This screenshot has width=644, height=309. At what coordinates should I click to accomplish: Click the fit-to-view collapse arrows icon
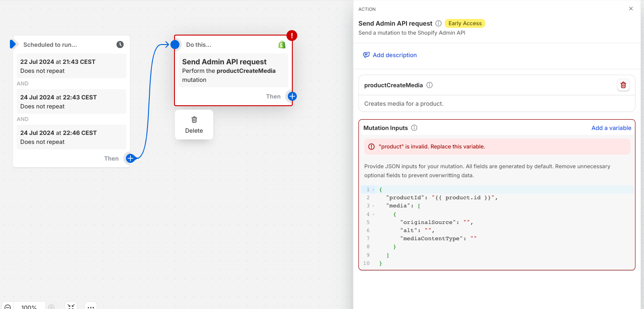tap(71, 307)
